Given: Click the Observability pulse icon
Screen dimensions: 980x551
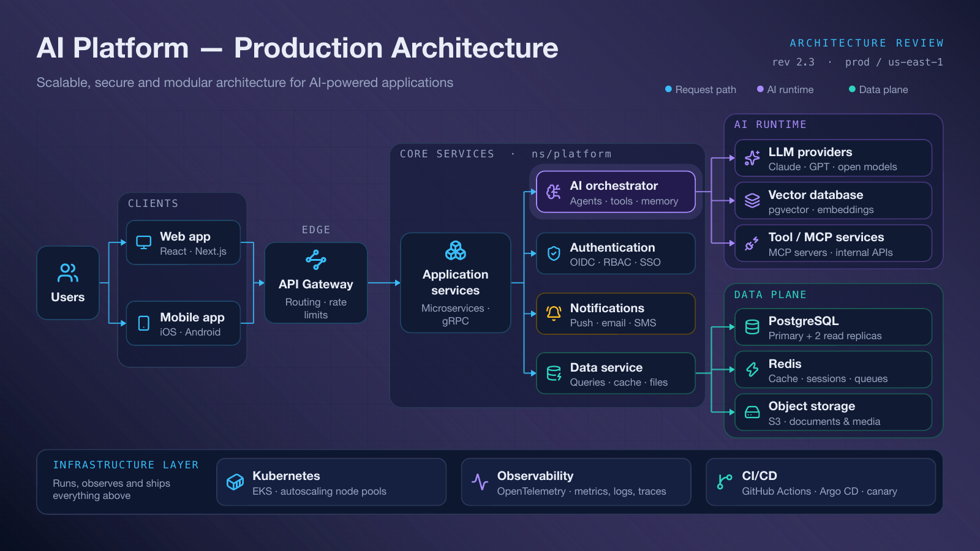Looking at the screenshot, I should pyautogui.click(x=480, y=482).
